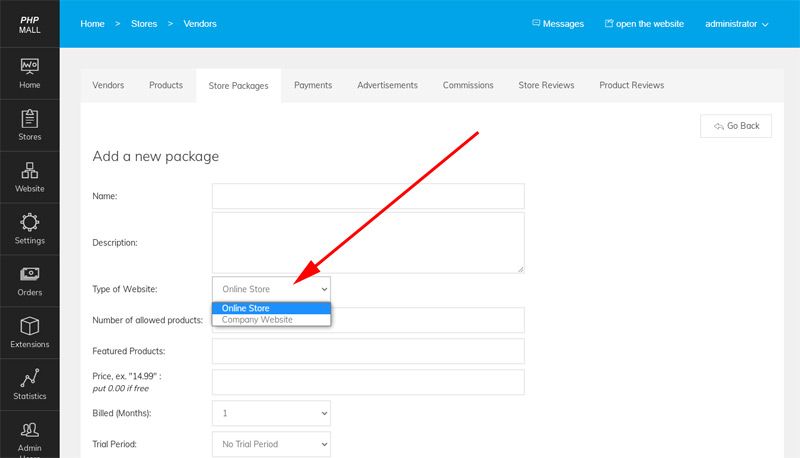This screenshot has width=800, height=458.
Task: Click 'open the website' link
Action: click(644, 23)
